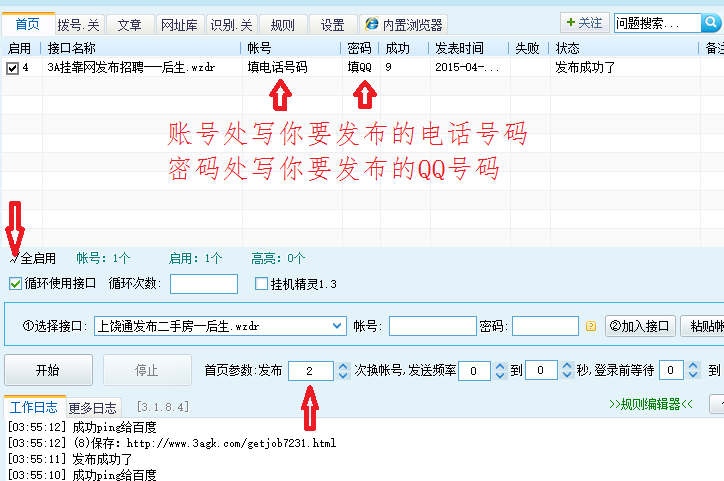Click the 开始 start button
This screenshot has height=481, width=724.
pyautogui.click(x=48, y=370)
